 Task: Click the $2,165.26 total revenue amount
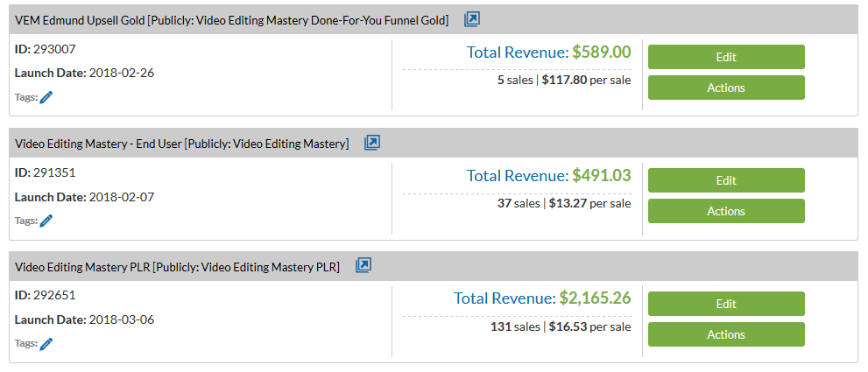595,298
